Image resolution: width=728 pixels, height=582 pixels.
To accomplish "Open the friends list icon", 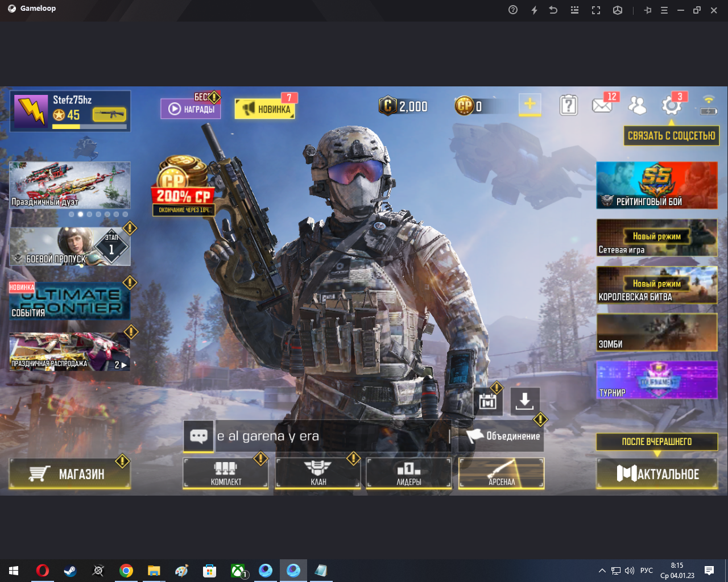I will 637,105.
